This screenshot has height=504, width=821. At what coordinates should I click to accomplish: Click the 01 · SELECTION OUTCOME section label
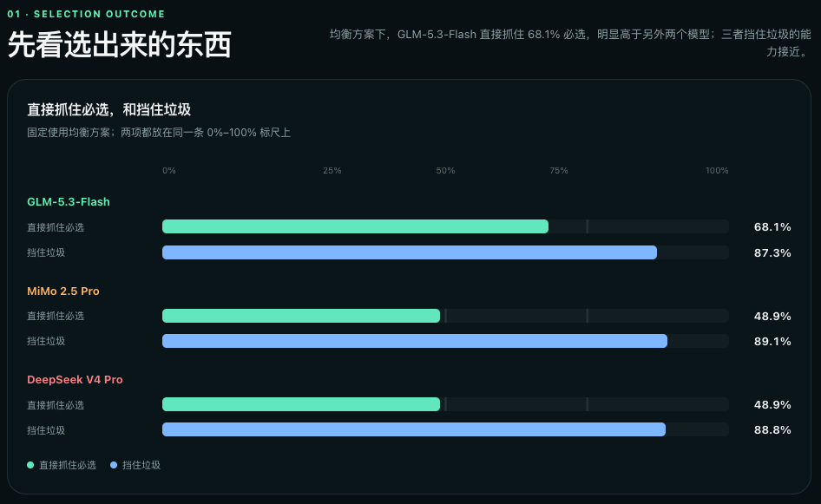(x=86, y=14)
